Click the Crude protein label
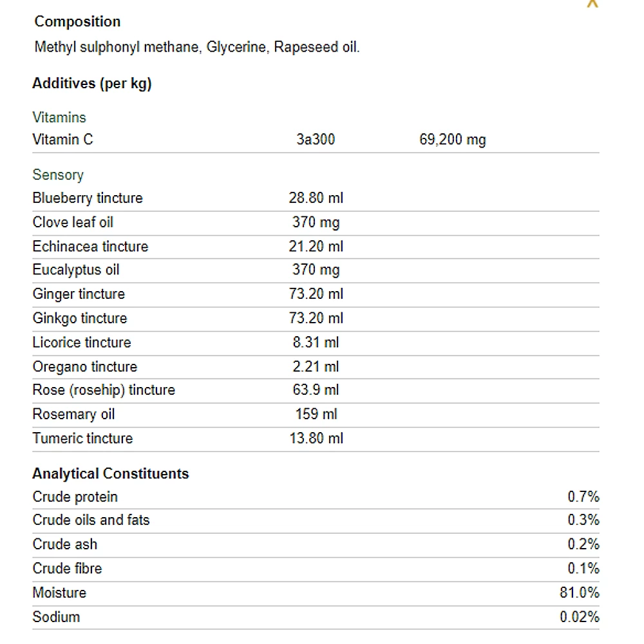 pyautogui.click(x=75, y=497)
